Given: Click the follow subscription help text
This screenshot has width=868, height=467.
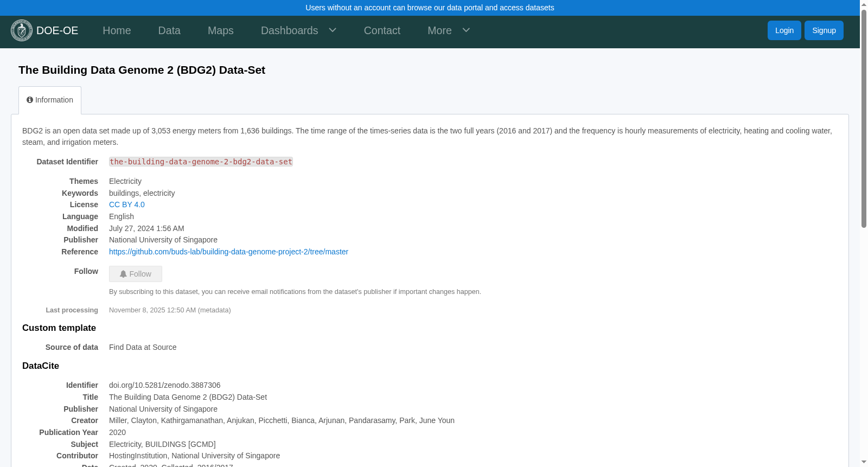Looking at the screenshot, I should [295, 292].
